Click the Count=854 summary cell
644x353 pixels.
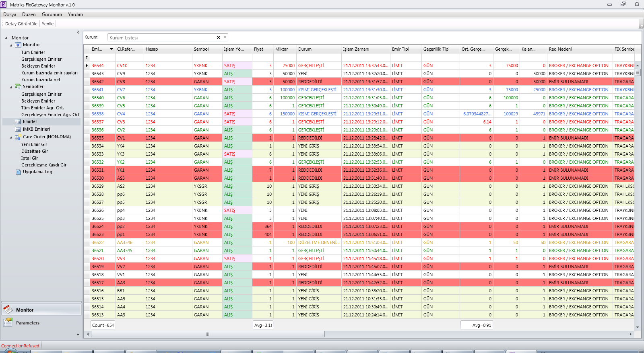click(103, 325)
